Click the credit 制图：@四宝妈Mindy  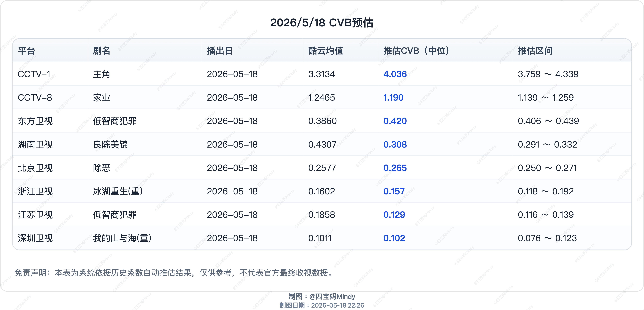click(x=322, y=296)
